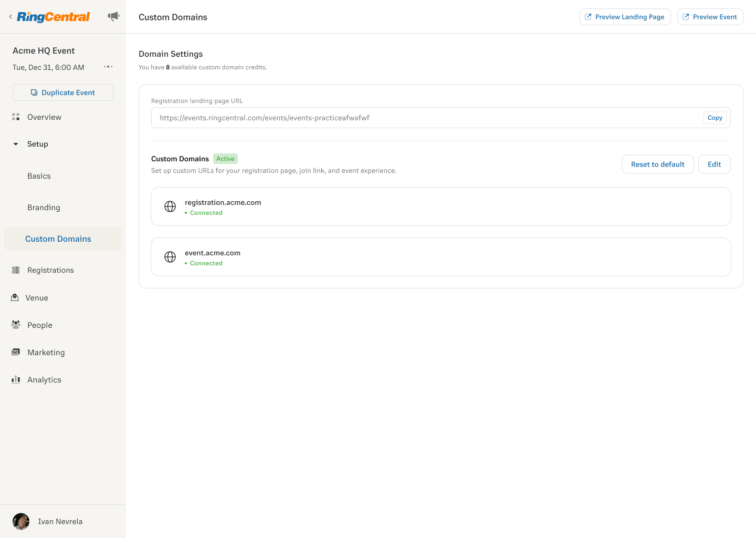This screenshot has height=538, width=756.
Task: Open the event options ellipsis menu
Action: [108, 67]
